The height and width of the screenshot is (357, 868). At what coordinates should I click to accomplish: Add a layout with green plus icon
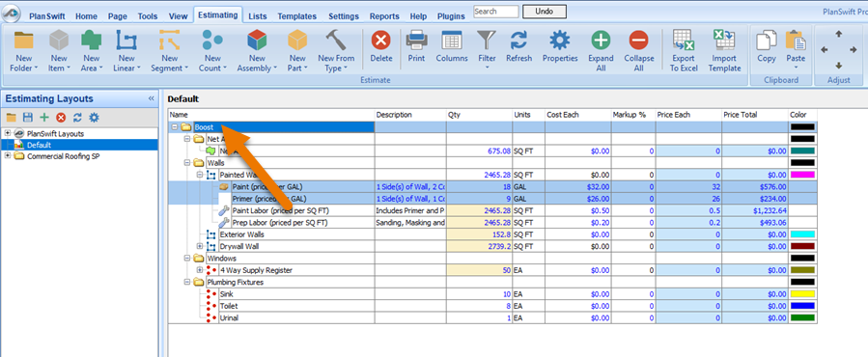(x=44, y=118)
